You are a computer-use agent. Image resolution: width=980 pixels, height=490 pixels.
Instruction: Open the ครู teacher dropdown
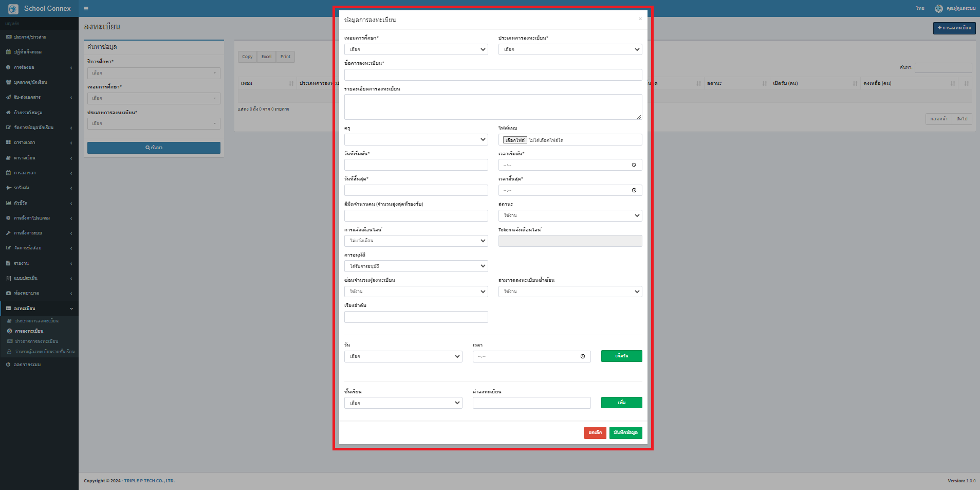pos(416,140)
